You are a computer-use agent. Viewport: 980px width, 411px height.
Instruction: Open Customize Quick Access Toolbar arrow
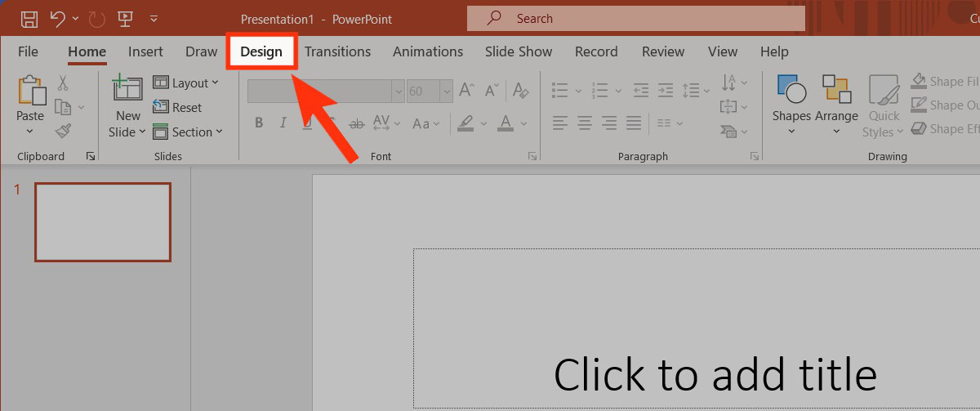point(154,18)
